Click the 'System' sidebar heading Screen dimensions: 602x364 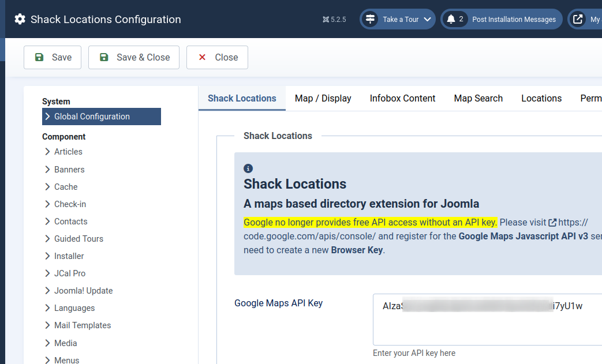pos(56,102)
